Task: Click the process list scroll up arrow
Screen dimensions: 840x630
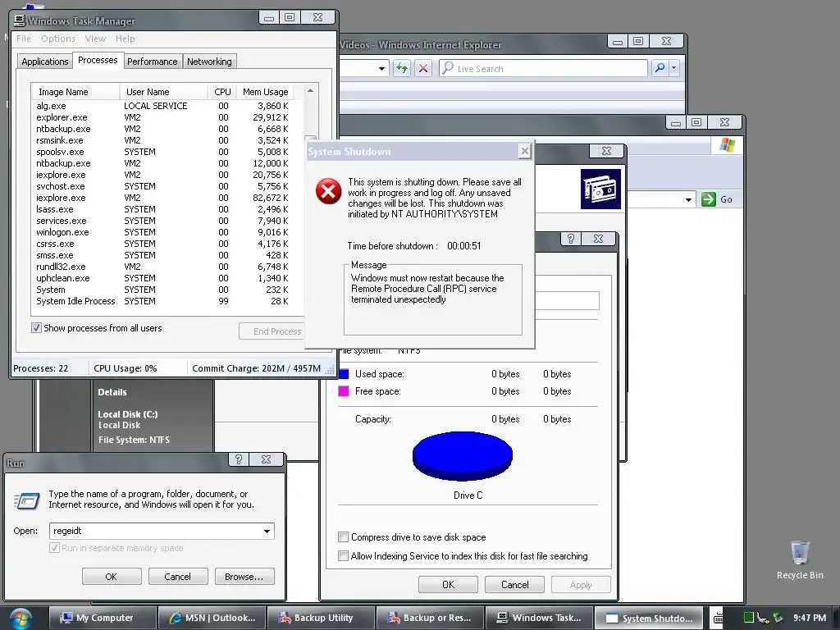Action: [310, 91]
